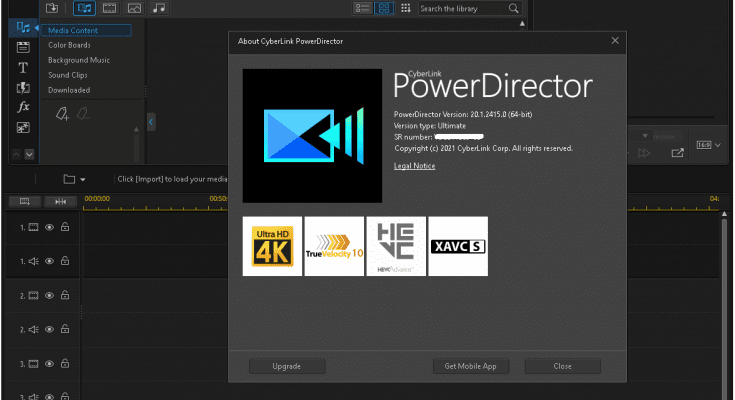This screenshot has width=735, height=400.
Task: Click video track 2 film icon
Action: pyautogui.click(x=33, y=295)
